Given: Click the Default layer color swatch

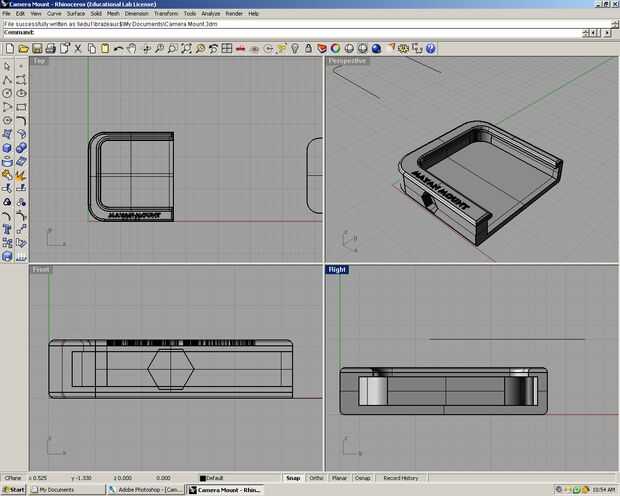Looking at the screenshot, I should 203,478.
